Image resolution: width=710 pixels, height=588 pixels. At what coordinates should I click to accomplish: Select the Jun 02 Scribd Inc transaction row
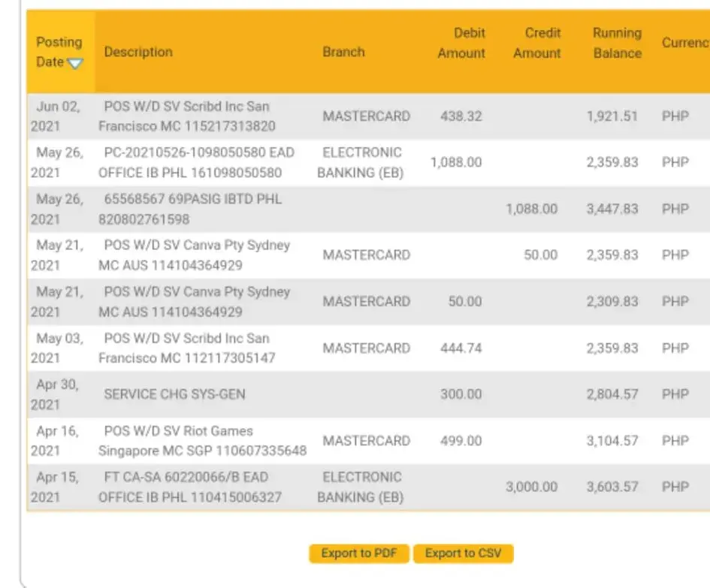(186, 116)
